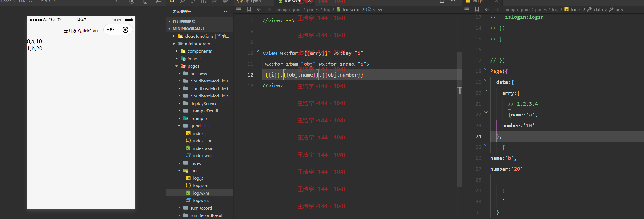Open the 热重载 hot reload dropdown
Screen dimensions: 644x219
50,1
